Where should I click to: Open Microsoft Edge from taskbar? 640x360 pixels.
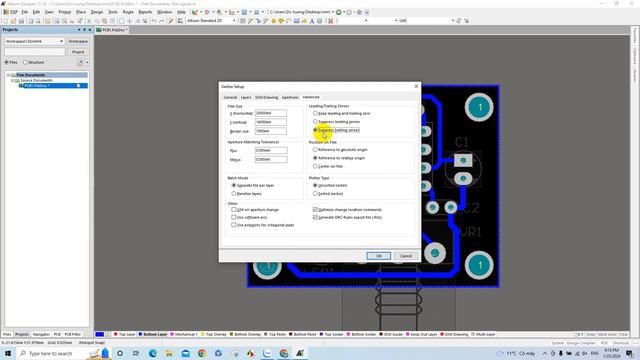153,353
